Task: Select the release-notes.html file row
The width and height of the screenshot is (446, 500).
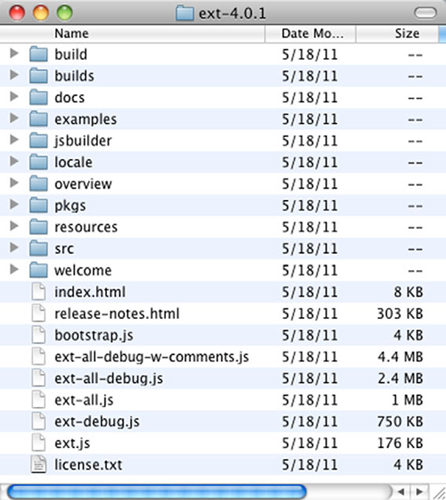Action: [x=223, y=314]
